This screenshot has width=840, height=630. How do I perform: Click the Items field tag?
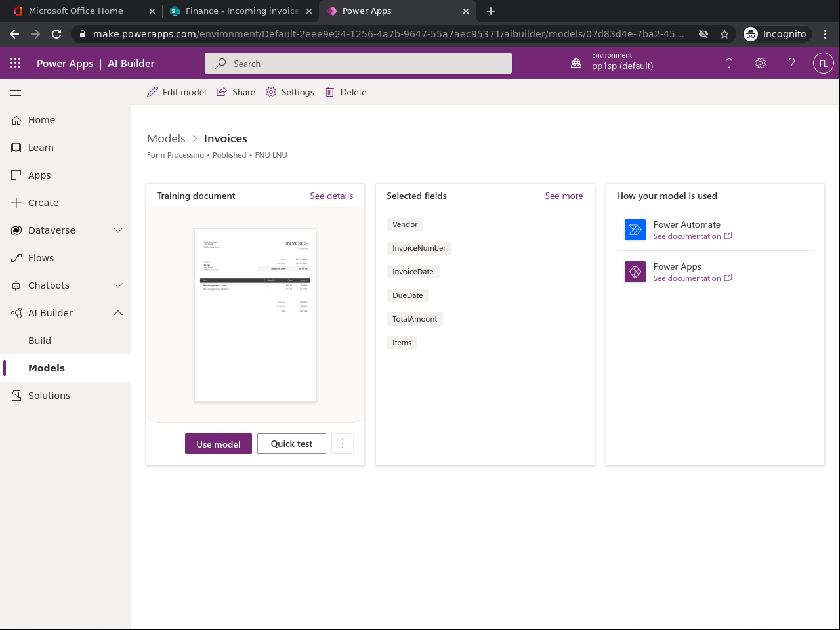click(402, 343)
